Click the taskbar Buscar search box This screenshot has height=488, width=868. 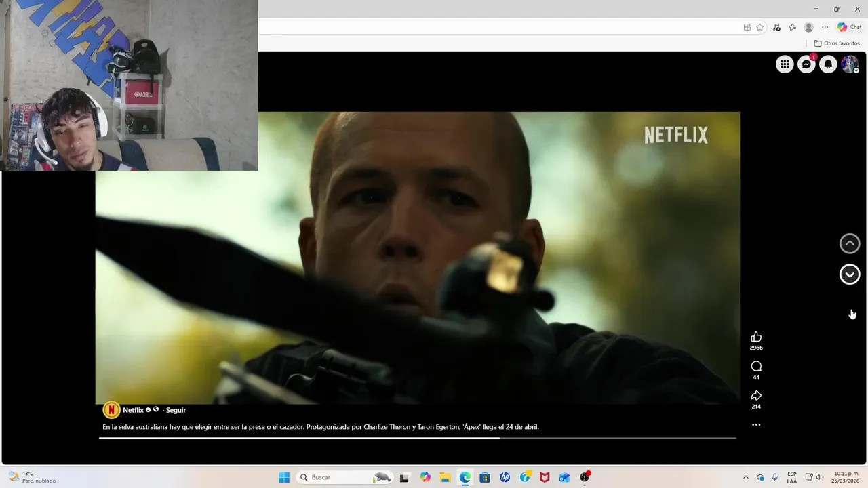click(346, 477)
